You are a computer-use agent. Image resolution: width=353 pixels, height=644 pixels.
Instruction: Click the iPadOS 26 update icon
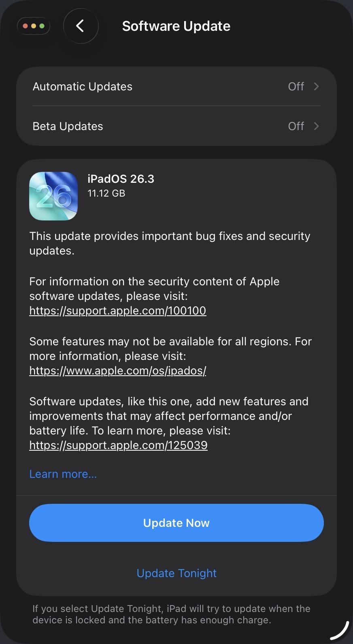[x=53, y=196]
